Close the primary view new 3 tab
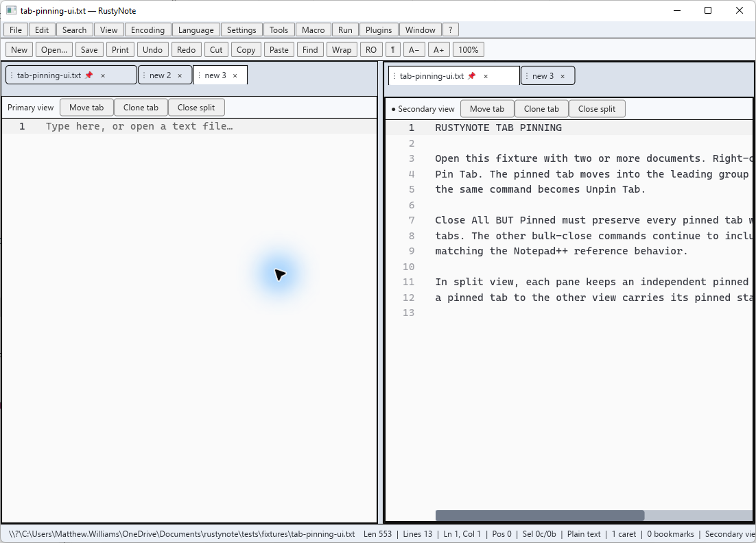Image resolution: width=756 pixels, height=543 pixels. coord(235,75)
